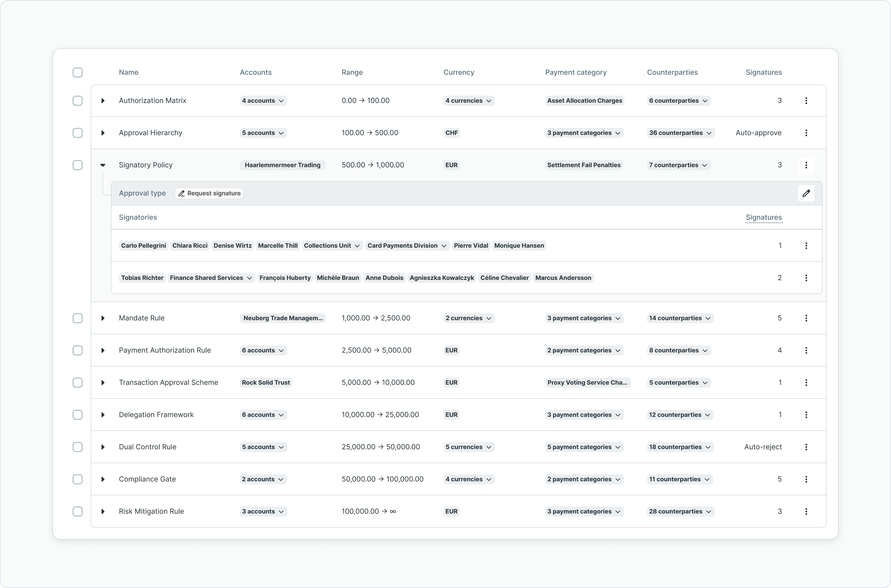Open the kebab menu for Authorization Matrix row
The height and width of the screenshot is (588, 891).
(806, 100)
